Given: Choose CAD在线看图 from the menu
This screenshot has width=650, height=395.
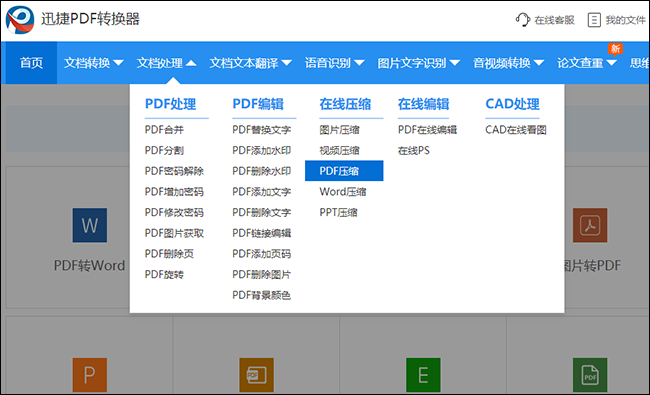Looking at the screenshot, I should (x=516, y=130).
